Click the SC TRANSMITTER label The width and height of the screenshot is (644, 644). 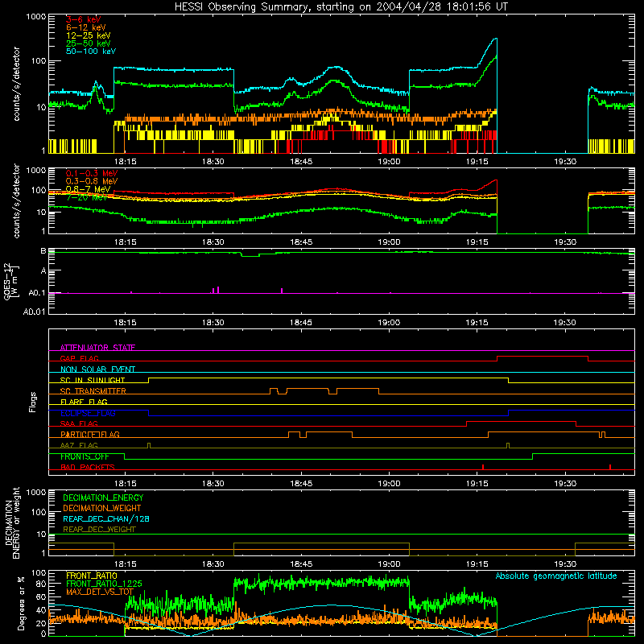(93, 390)
